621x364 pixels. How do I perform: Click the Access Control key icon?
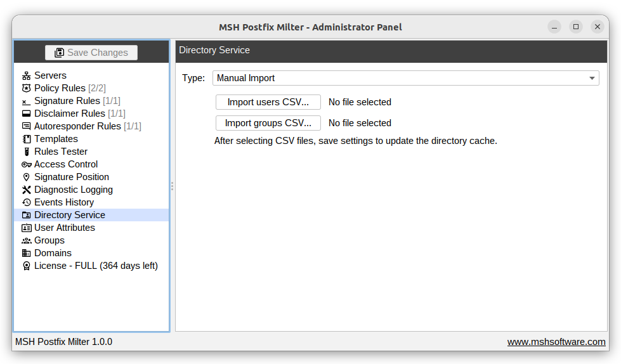(x=26, y=164)
